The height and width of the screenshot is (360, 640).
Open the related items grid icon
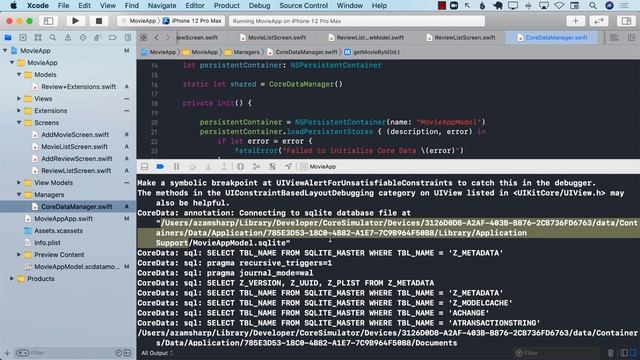pos(143,38)
